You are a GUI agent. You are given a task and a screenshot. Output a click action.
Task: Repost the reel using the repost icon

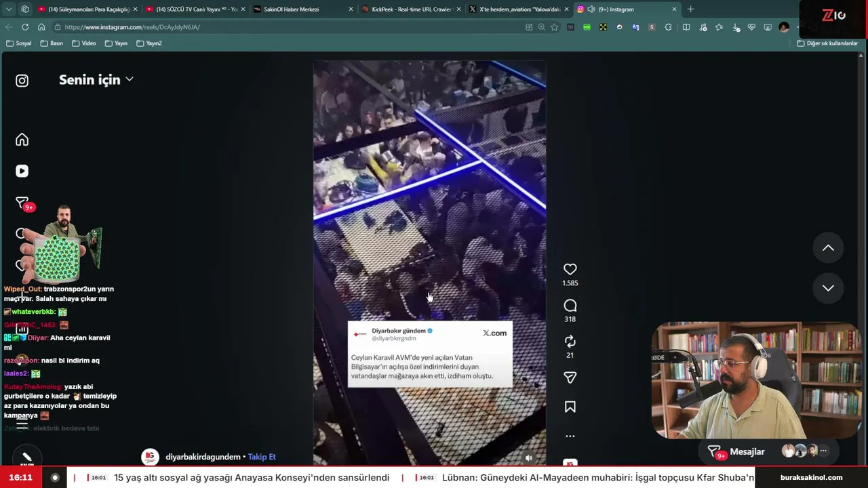570,342
